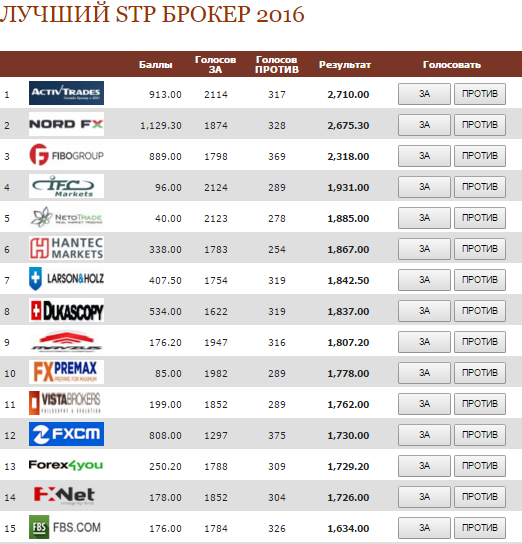The image size is (522, 544).
Task: Click the FiboGroup logo
Action: (66, 155)
